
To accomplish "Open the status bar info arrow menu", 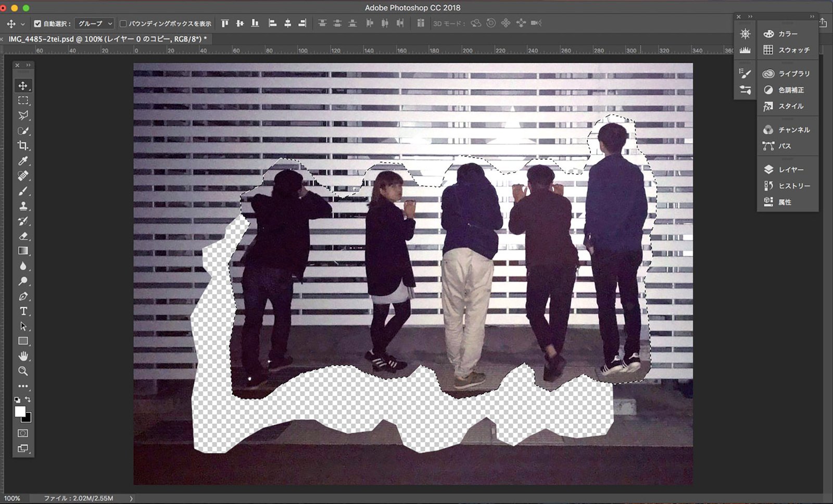I will (x=131, y=498).
